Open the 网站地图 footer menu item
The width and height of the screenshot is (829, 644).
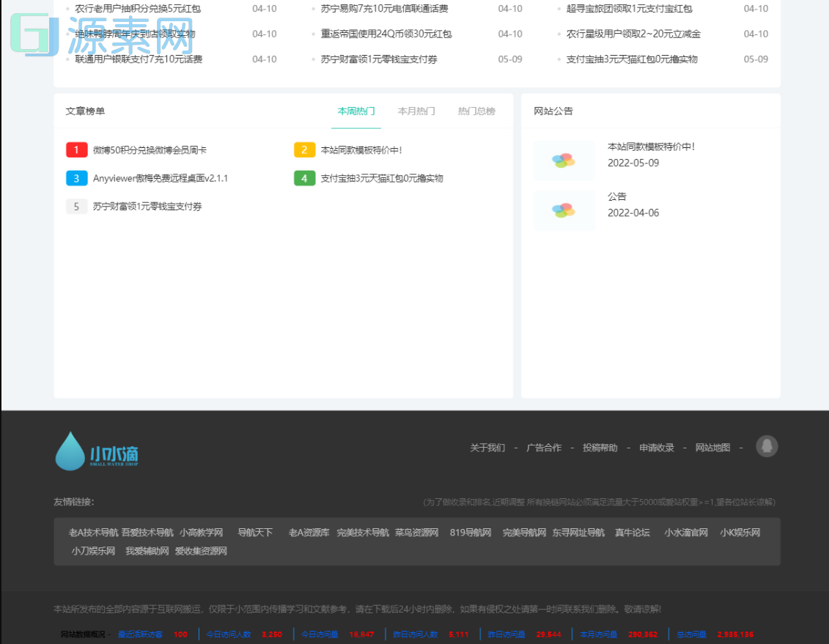713,447
